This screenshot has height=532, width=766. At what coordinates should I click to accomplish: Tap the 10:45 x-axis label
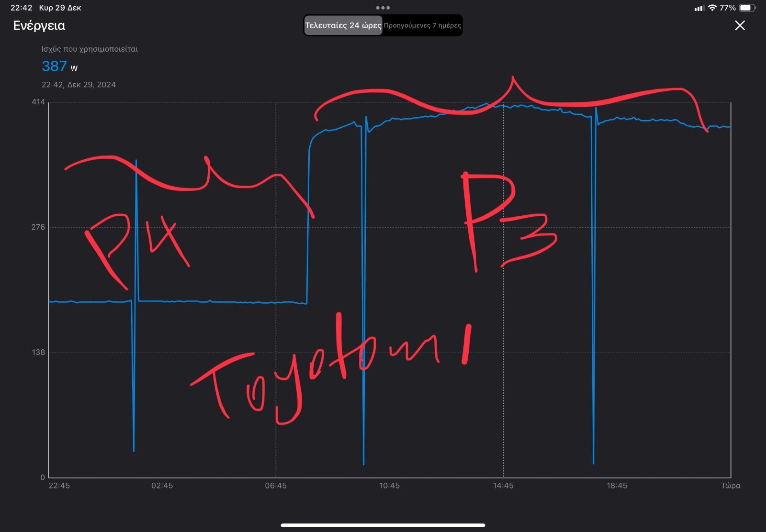point(389,486)
